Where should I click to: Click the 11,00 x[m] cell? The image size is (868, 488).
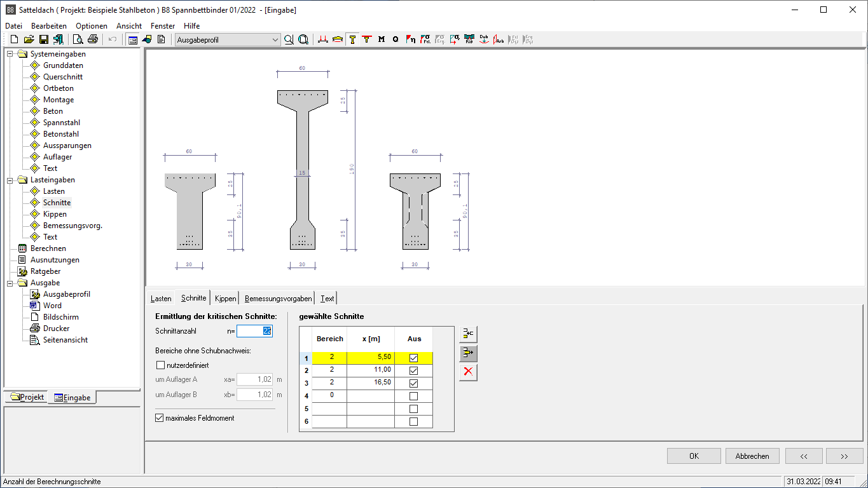point(371,370)
